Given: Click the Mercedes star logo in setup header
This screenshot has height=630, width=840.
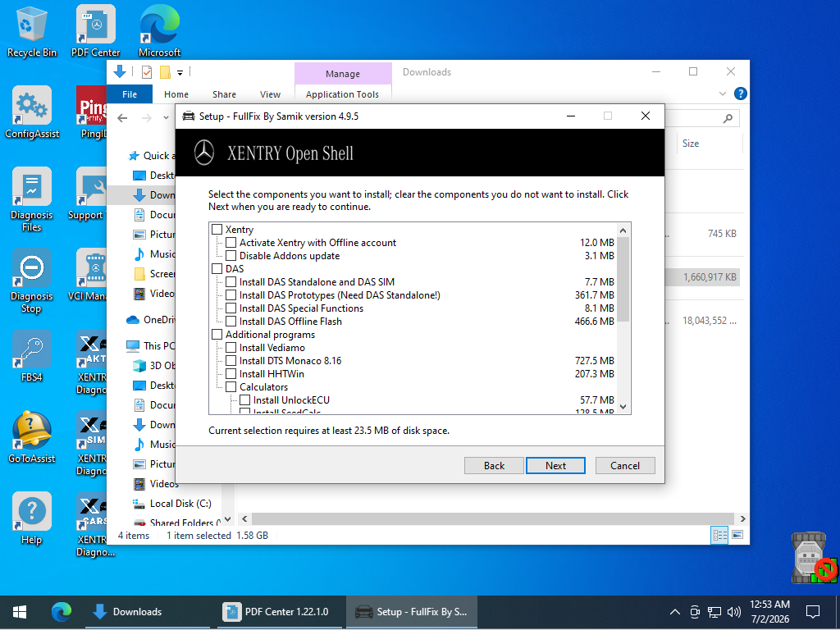Looking at the screenshot, I should tap(204, 153).
